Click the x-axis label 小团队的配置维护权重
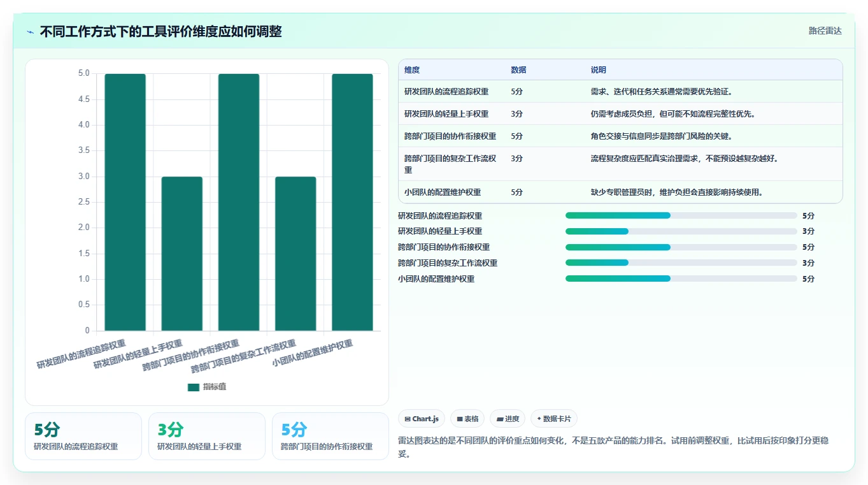 [x=313, y=353]
